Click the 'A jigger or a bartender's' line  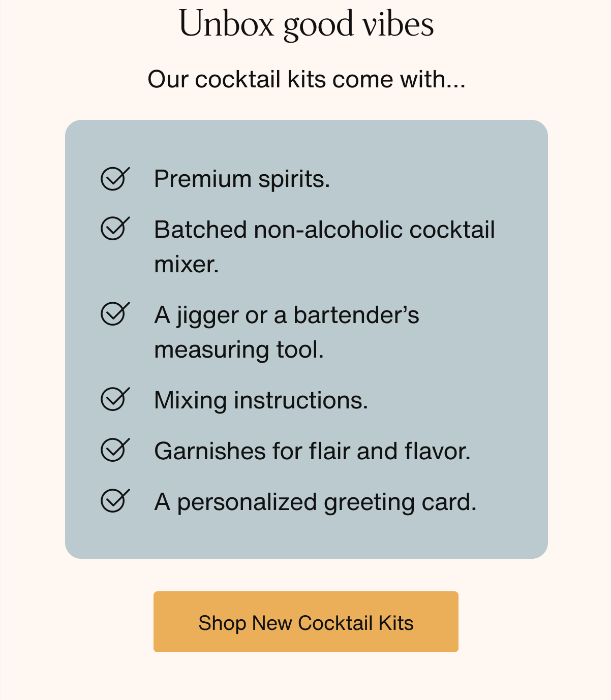[x=287, y=315]
